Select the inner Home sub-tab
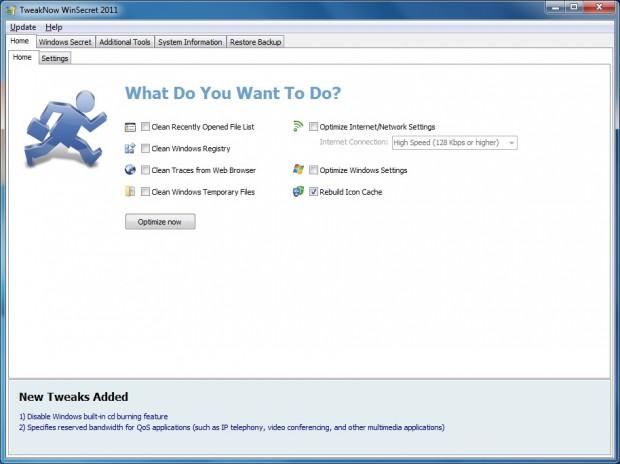The width and height of the screenshot is (620, 464). [x=22, y=57]
